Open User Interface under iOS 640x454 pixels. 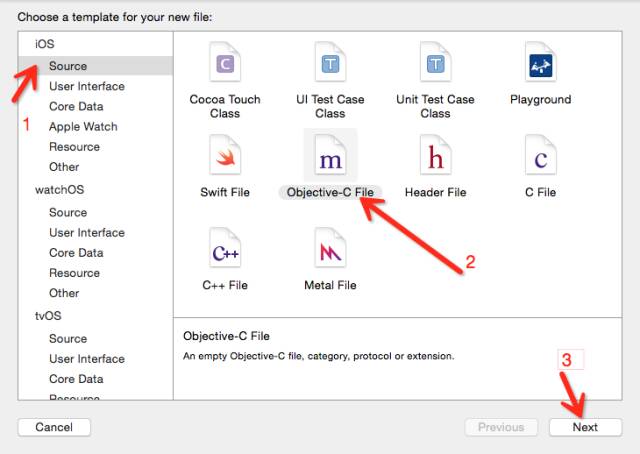point(87,86)
